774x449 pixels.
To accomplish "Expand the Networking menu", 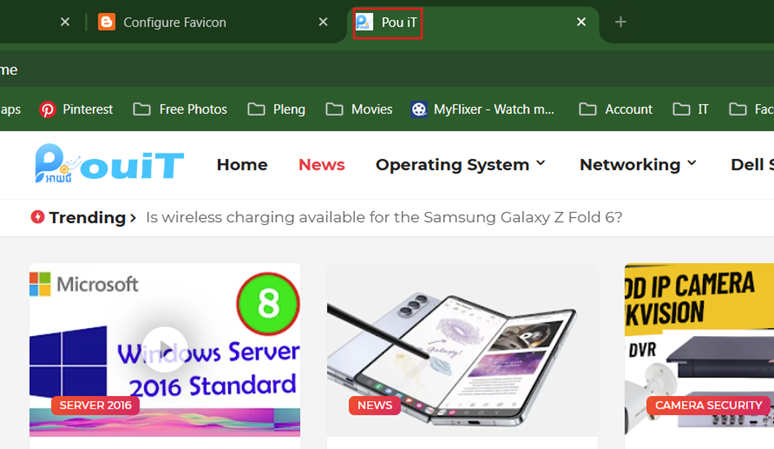I will coord(638,165).
